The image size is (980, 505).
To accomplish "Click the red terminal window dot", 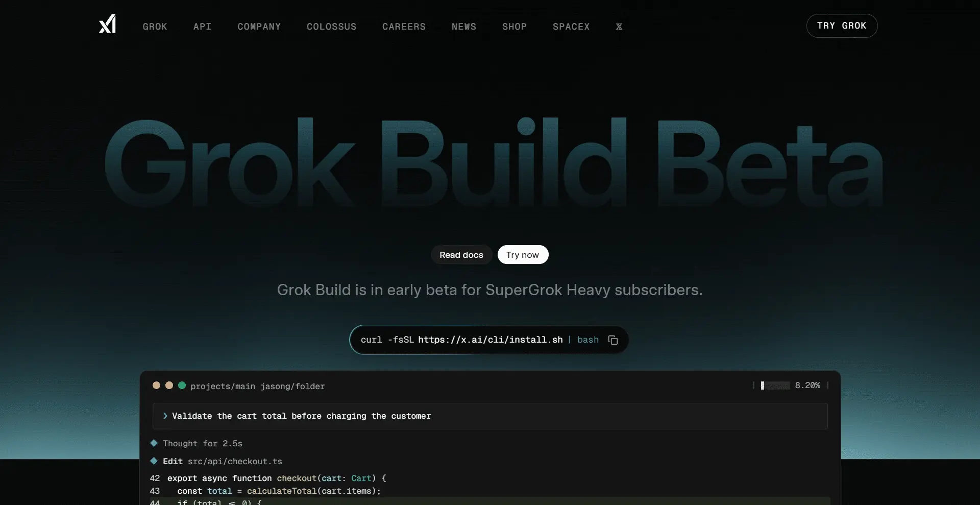I will coord(156,386).
